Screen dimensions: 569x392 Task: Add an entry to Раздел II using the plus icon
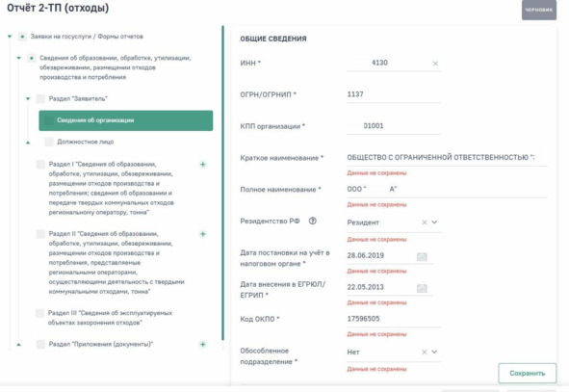point(203,234)
